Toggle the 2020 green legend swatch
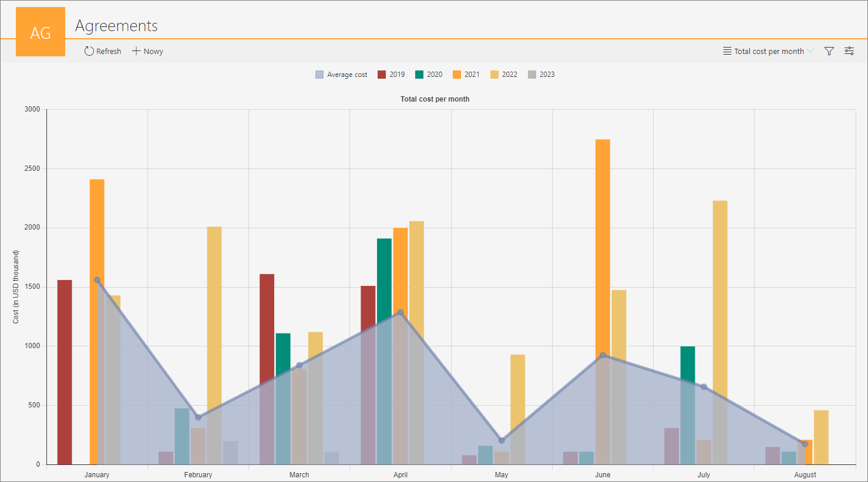The image size is (868, 482). 419,75
